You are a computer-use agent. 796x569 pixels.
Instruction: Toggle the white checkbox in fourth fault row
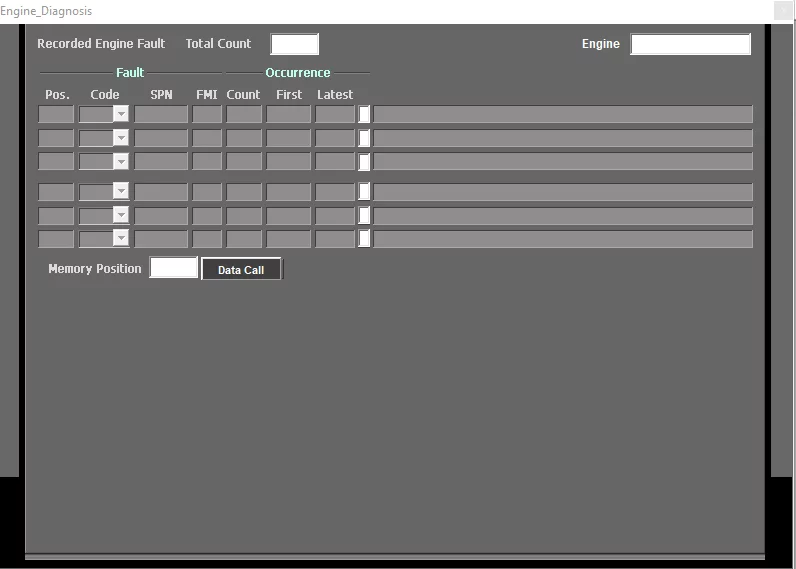click(x=364, y=191)
